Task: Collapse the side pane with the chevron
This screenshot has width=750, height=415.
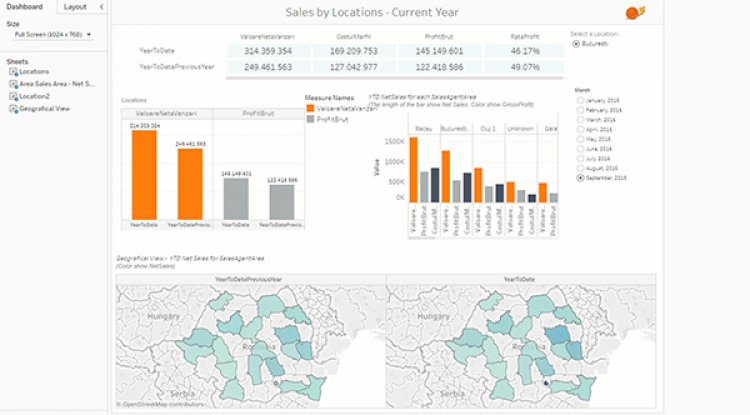Action: click(101, 7)
